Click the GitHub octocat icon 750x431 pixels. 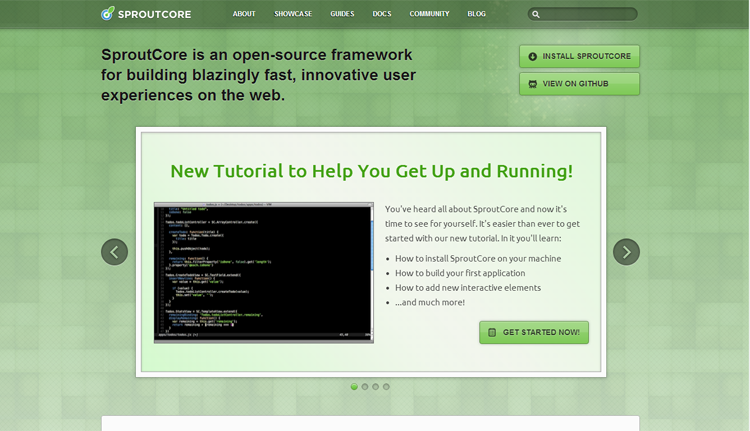pyautogui.click(x=532, y=84)
